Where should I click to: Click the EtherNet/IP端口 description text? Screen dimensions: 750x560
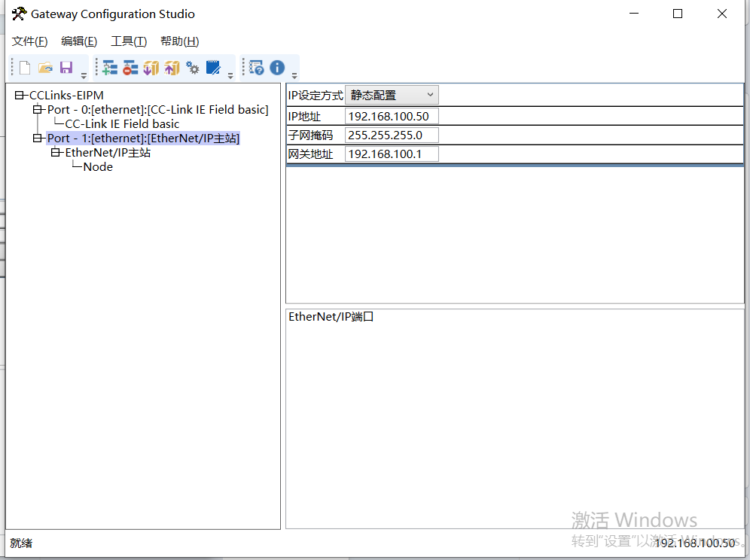tap(331, 317)
